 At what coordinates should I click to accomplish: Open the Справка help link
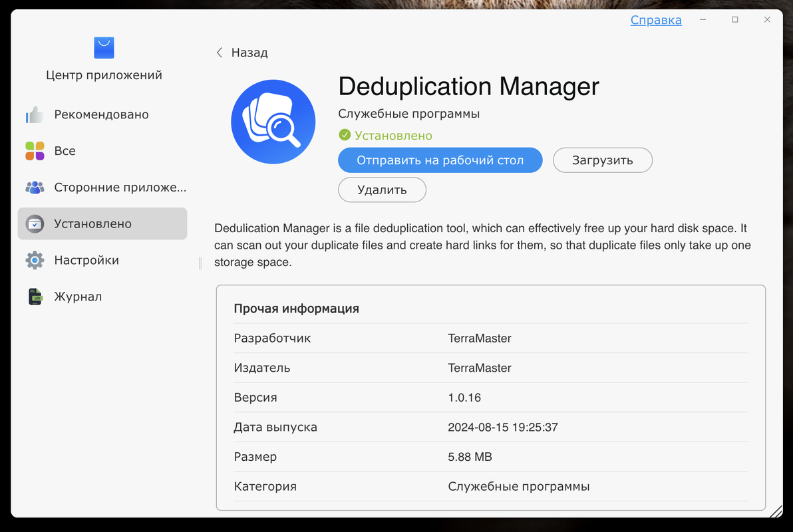[x=655, y=20]
